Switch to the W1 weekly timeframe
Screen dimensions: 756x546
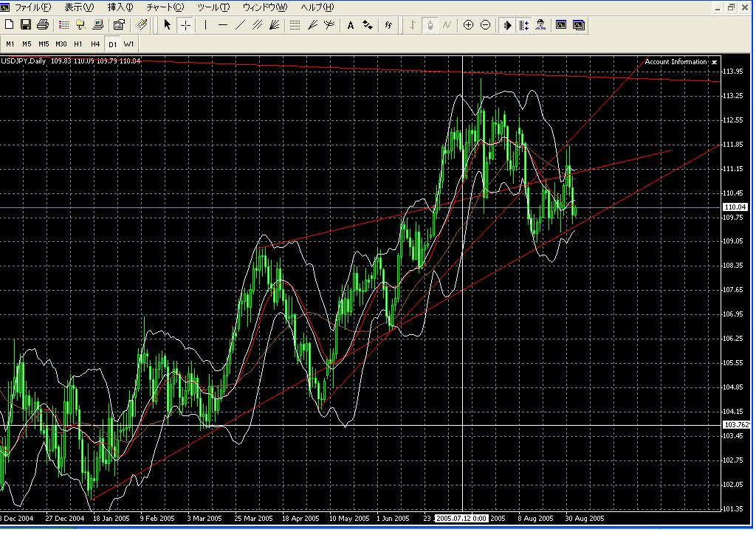click(x=128, y=44)
